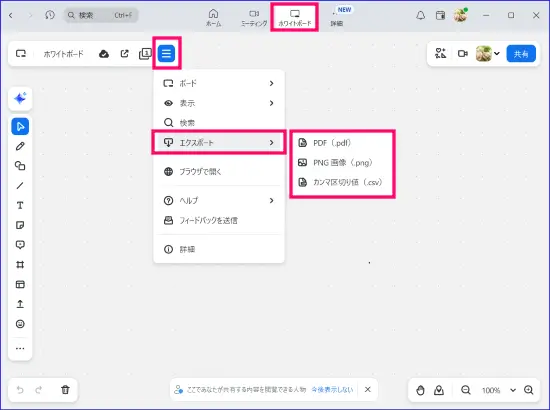Screen dimensions: 550x410
Task: Select ブラウザで開く menu item
Action: pos(219,172)
